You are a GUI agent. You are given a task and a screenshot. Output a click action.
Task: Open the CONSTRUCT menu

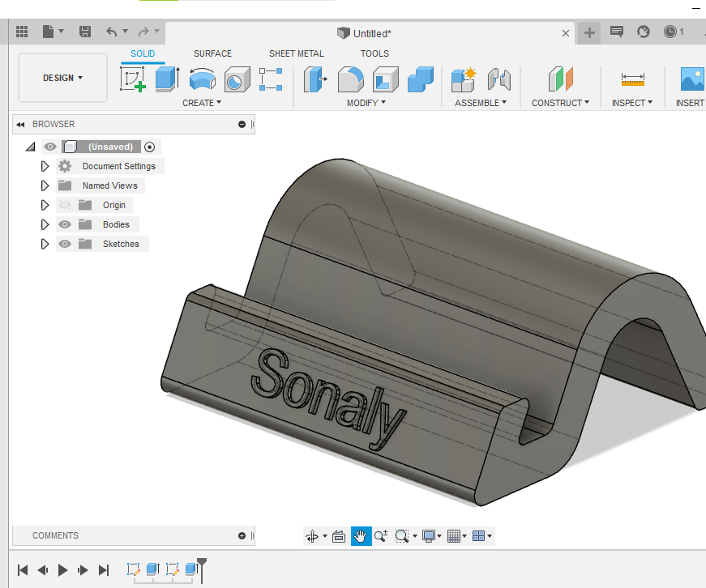coord(560,103)
